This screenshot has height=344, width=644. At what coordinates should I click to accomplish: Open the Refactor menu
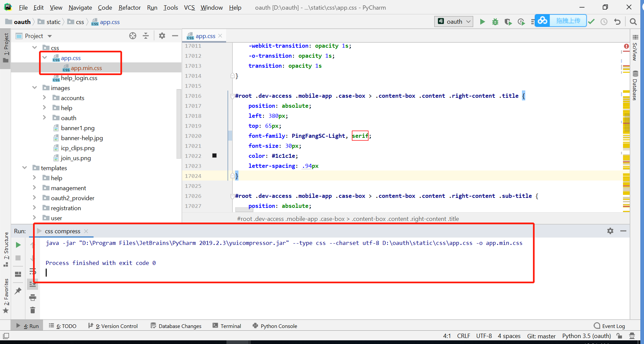click(x=129, y=7)
